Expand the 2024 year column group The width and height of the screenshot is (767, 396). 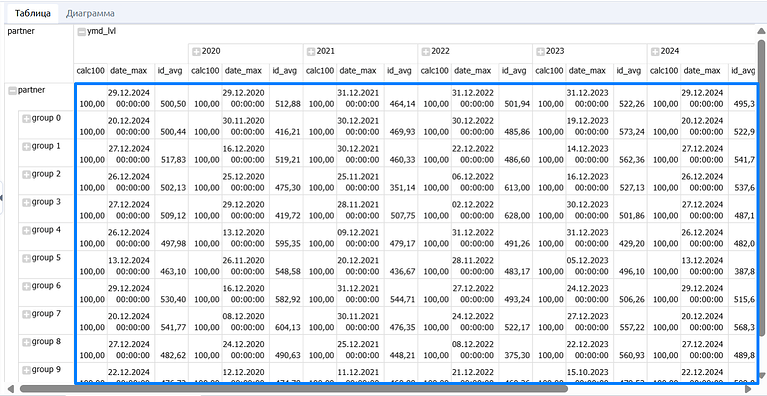654,51
